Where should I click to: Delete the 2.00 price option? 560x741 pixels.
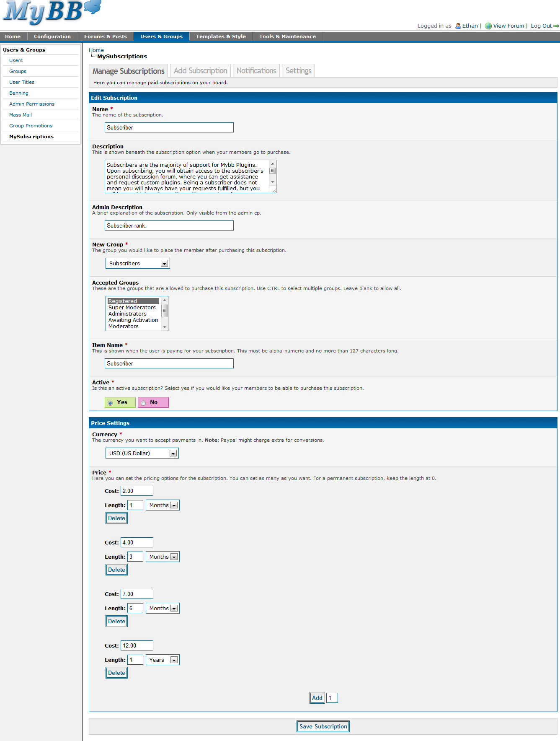click(117, 518)
